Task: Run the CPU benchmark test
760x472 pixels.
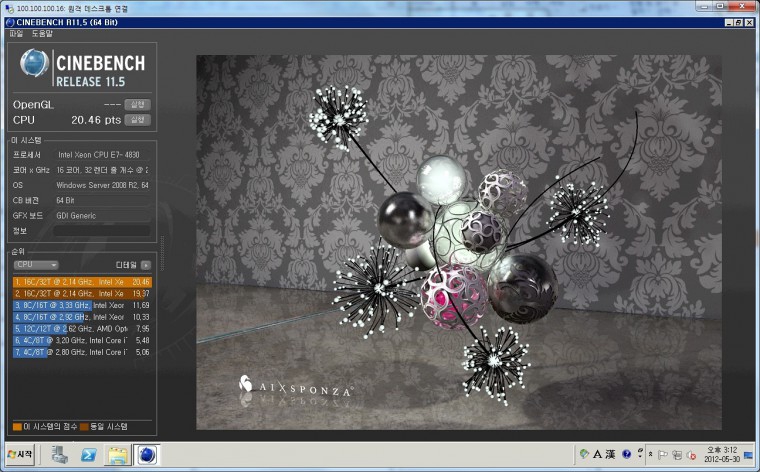Action: point(138,120)
